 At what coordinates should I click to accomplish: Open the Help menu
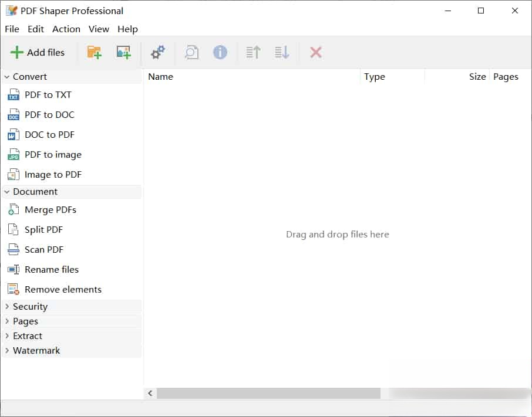[127, 29]
